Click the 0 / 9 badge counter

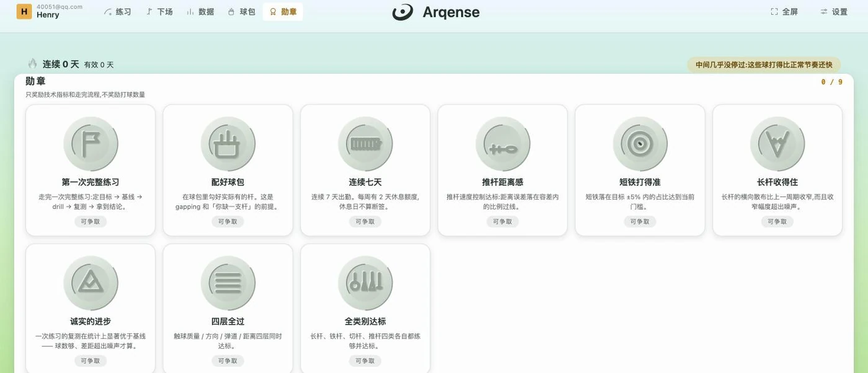pos(831,82)
